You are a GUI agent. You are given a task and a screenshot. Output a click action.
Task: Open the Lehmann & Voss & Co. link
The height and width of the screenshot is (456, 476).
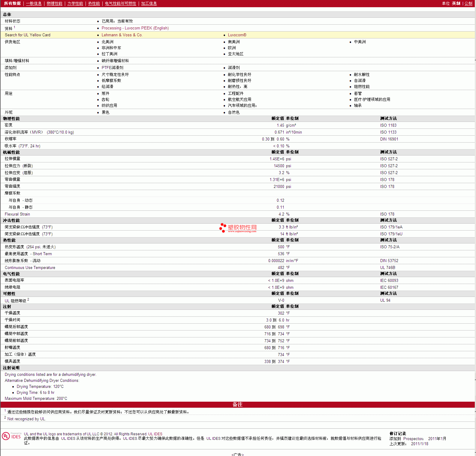click(x=122, y=35)
